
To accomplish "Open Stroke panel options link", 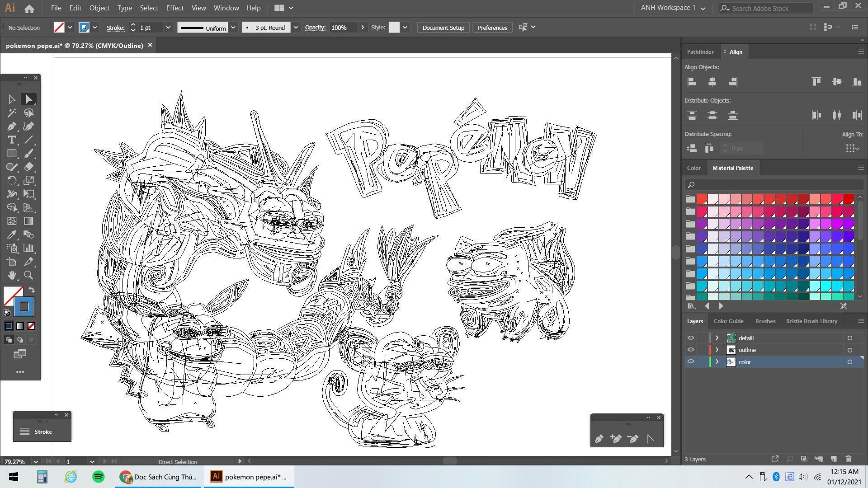I will pyautogui.click(x=115, y=28).
